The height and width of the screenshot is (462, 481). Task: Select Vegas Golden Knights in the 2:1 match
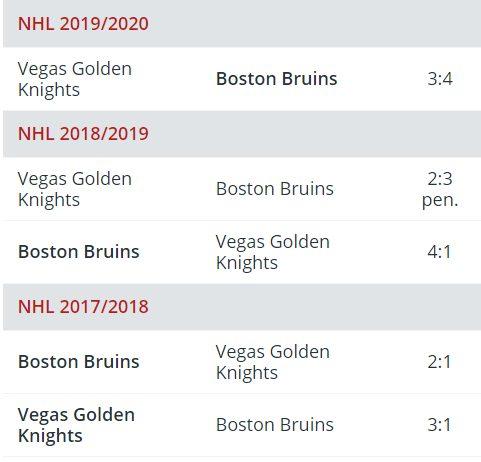273,362
